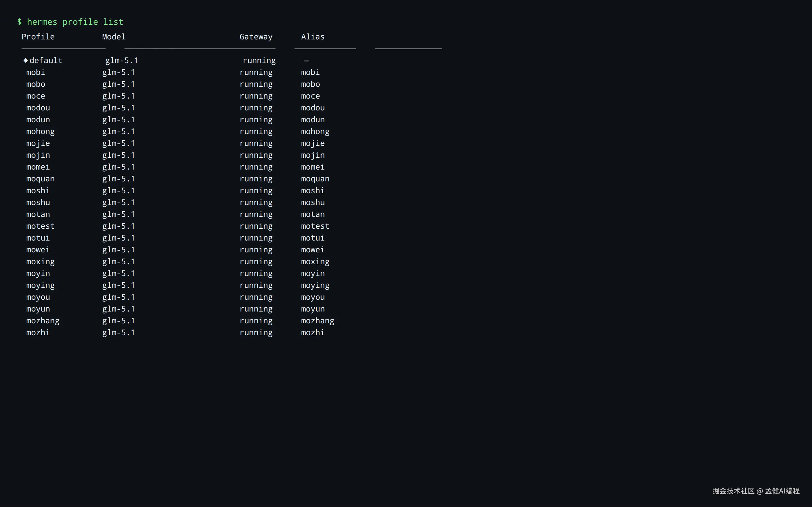Click the Gateway column header
This screenshot has height=507, width=812.
[256, 37]
